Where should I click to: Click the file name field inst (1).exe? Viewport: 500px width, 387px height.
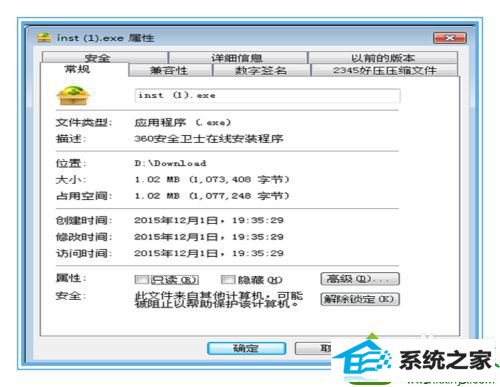pyautogui.click(x=267, y=95)
